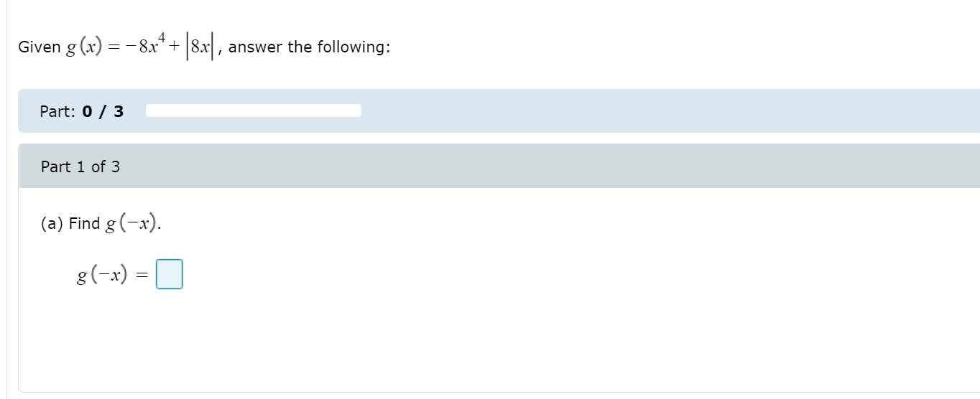Click the "answer the following:" text
The image size is (980, 399).
coord(309,47)
